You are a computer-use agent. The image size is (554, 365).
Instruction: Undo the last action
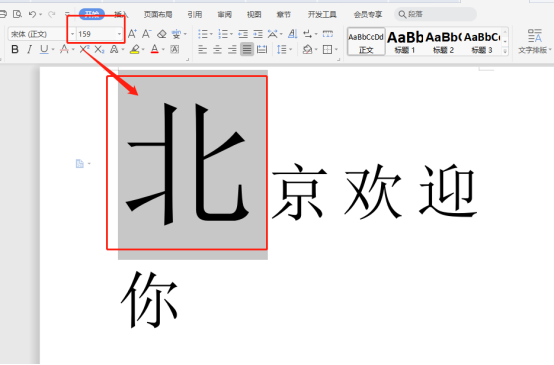tap(32, 14)
